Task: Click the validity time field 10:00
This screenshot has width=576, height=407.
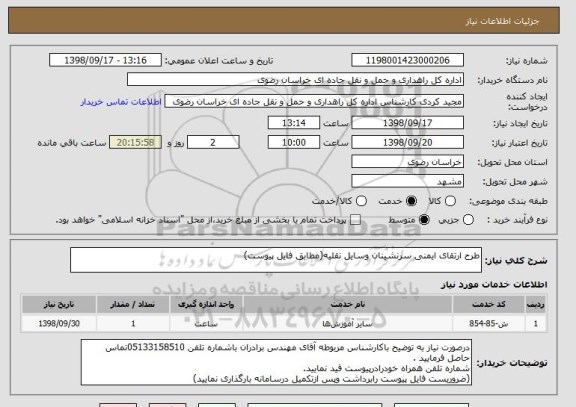Action: (294, 142)
